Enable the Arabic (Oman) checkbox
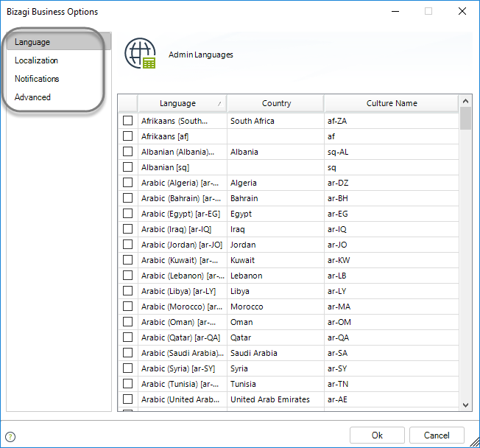 point(127,322)
